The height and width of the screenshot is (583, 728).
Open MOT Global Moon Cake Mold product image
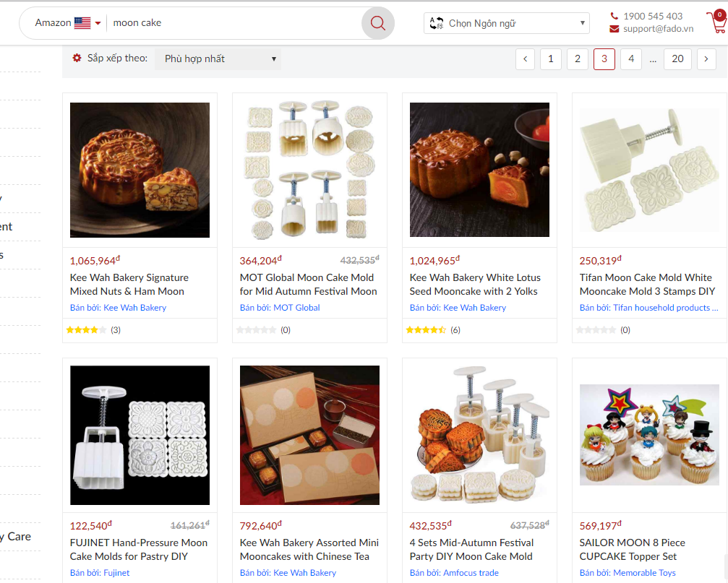click(309, 170)
